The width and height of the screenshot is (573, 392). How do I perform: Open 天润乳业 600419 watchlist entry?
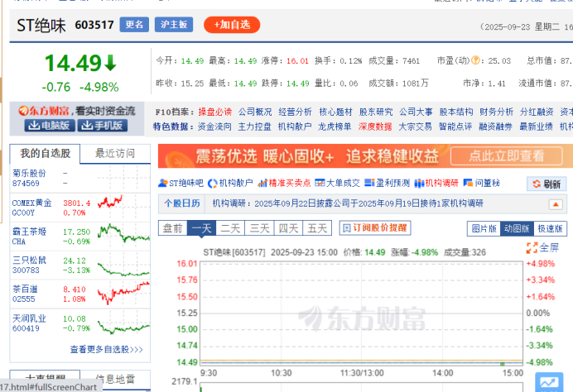tap(80, 323)
